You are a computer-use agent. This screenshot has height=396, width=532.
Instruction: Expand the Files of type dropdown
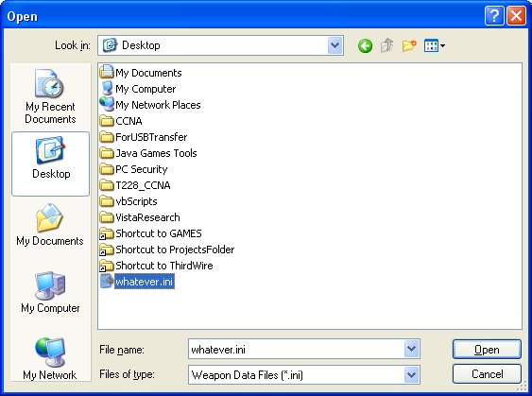click(412, 374)
